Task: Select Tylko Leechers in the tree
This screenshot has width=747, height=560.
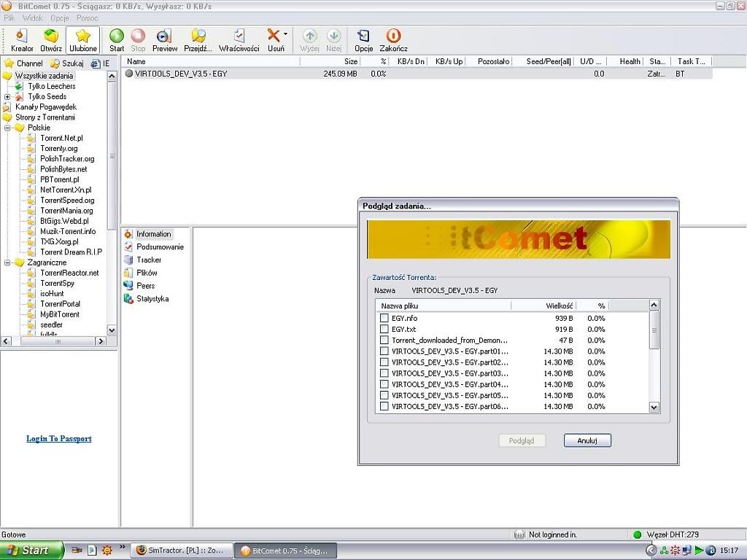Action: [52, 86]
